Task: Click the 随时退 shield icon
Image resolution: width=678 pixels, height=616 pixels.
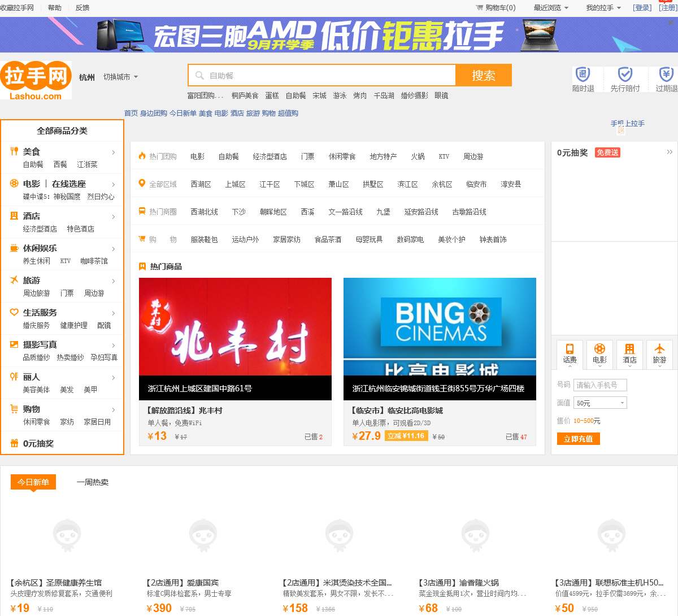Action: coord(583,75)
